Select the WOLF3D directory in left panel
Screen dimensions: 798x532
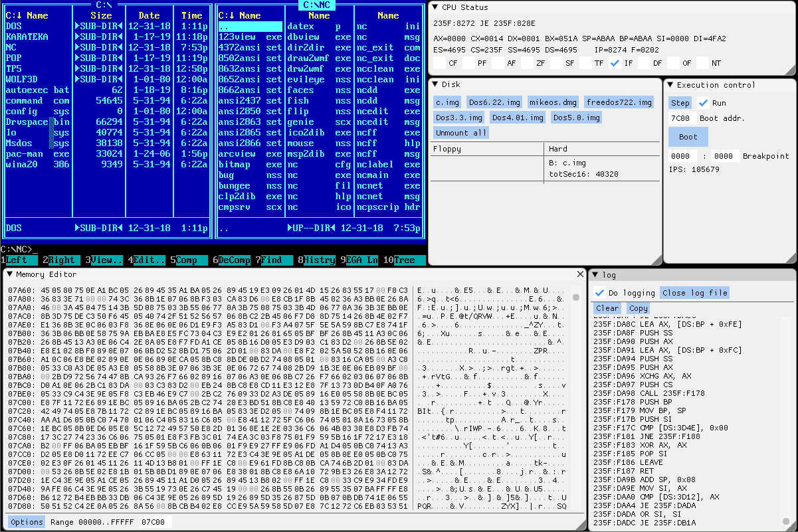click(x=106, y=80)
